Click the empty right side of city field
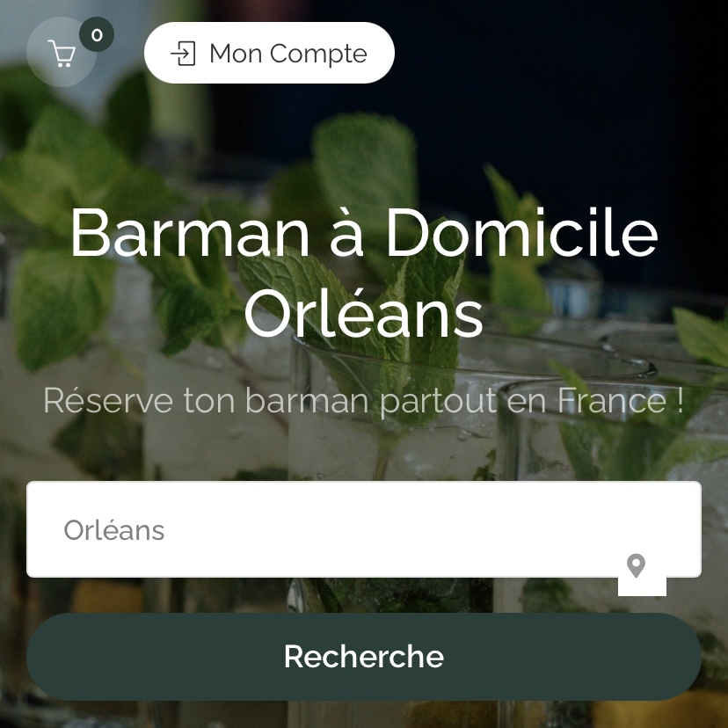 (x=464, y=529)
